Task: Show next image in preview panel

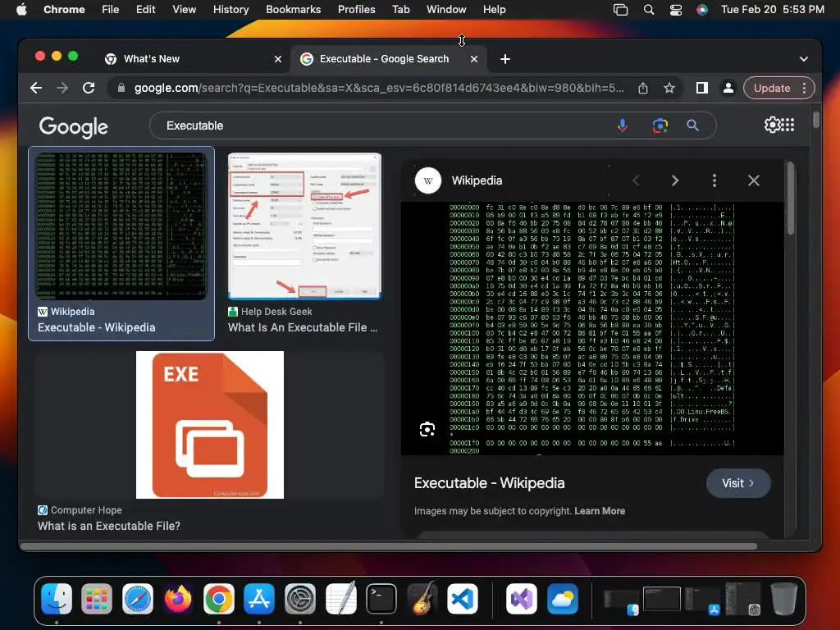Action: pyautogui.click(x=675, y=180)
